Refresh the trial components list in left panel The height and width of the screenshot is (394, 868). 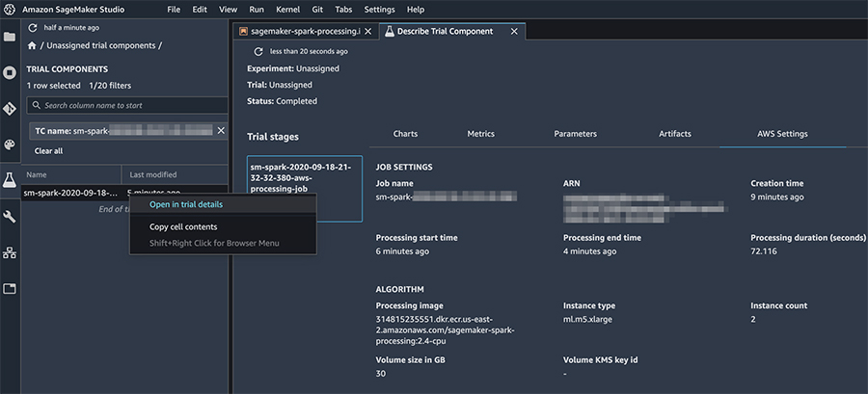(33, 28)
